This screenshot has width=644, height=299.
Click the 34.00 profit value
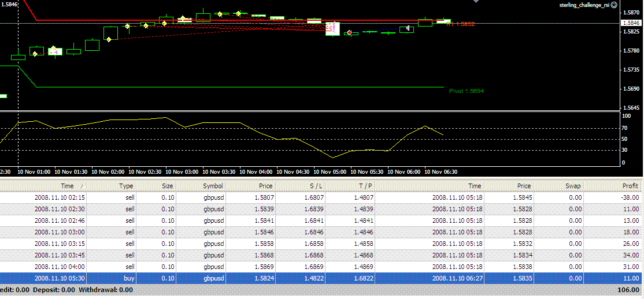(x=632, y=255)
